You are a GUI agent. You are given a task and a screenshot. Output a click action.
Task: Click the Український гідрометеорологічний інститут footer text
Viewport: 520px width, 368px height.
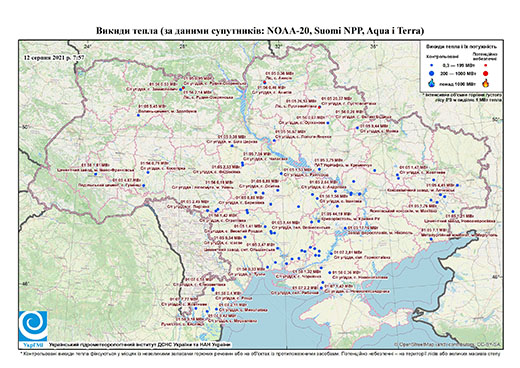(x=140, y=345)
